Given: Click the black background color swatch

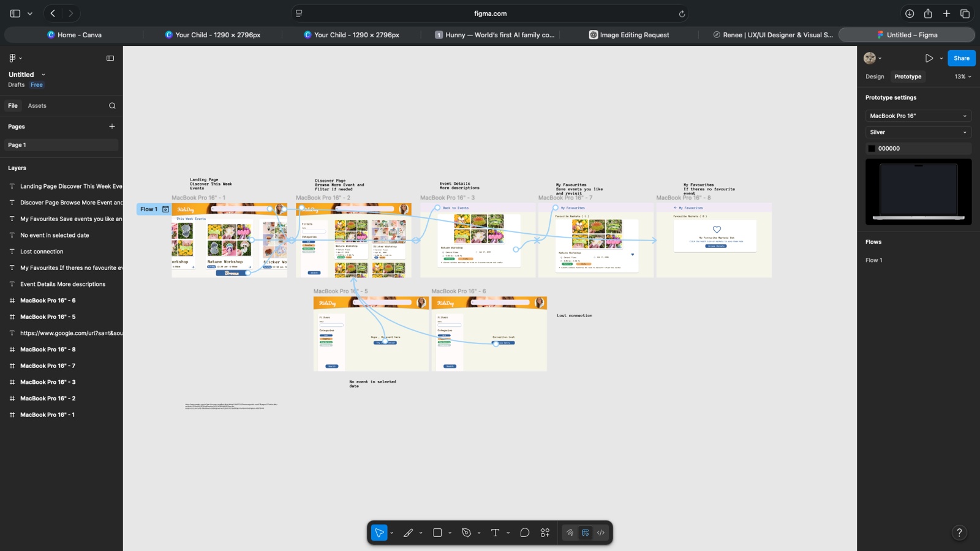Looking at the screenshot, I should (872, 149).
